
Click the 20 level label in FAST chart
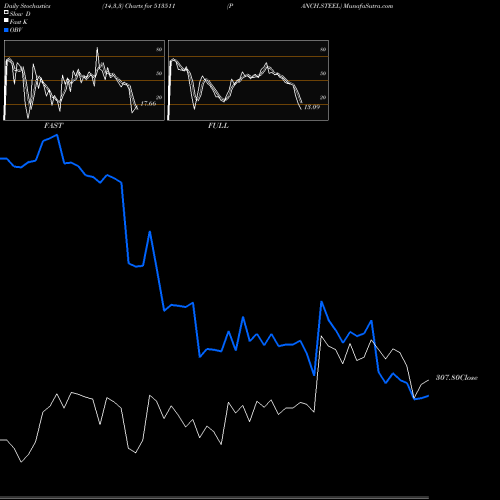click(x=159, y=97)
